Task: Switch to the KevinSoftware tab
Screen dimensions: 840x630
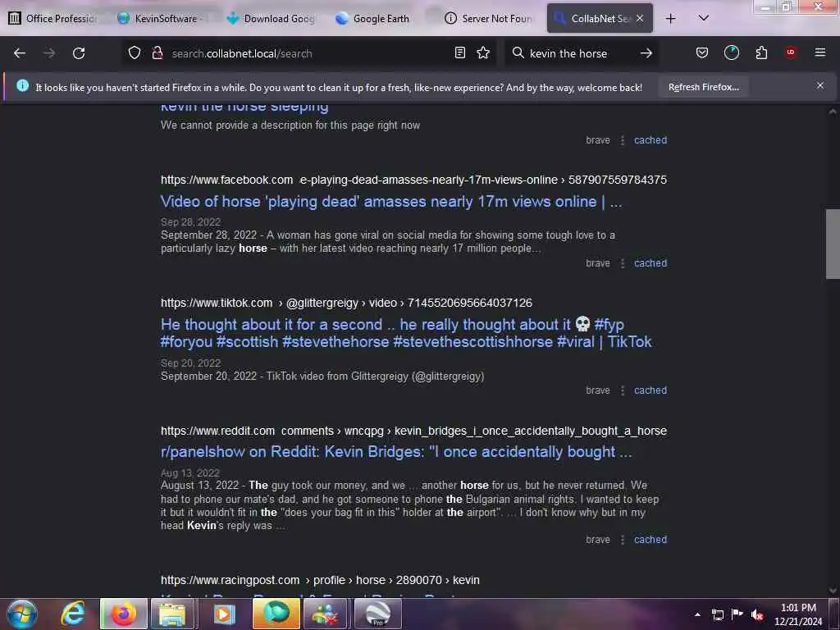Action: click(161, 18)
